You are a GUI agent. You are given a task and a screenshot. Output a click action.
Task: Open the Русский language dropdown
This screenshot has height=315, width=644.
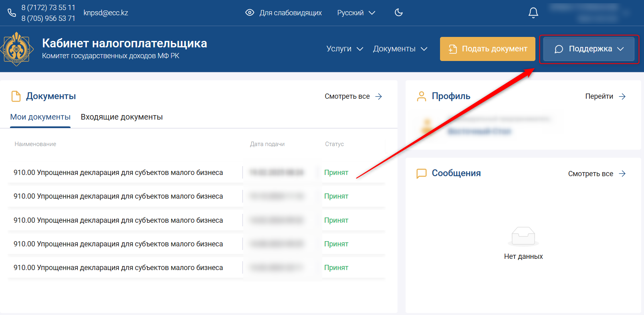356,13
